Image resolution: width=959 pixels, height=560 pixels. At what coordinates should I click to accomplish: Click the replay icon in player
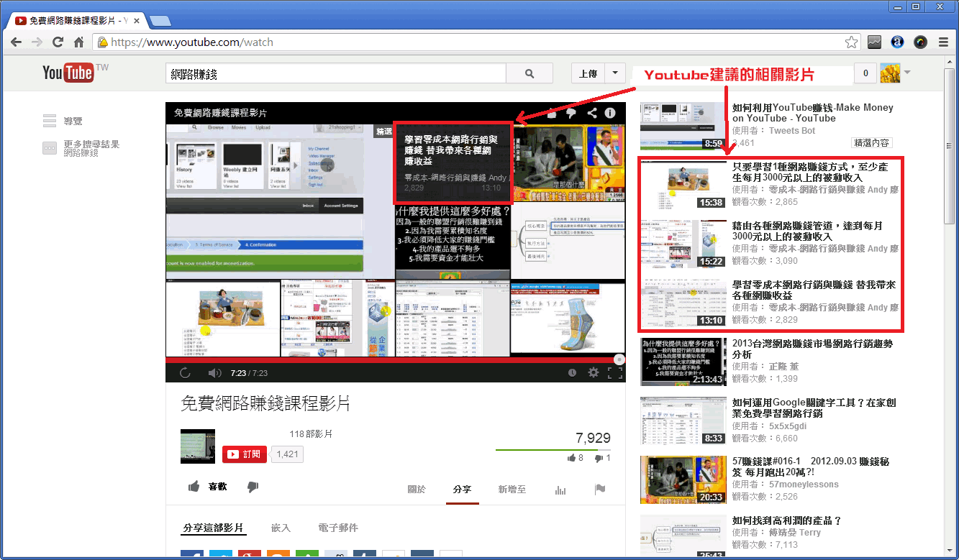(185, 372)
